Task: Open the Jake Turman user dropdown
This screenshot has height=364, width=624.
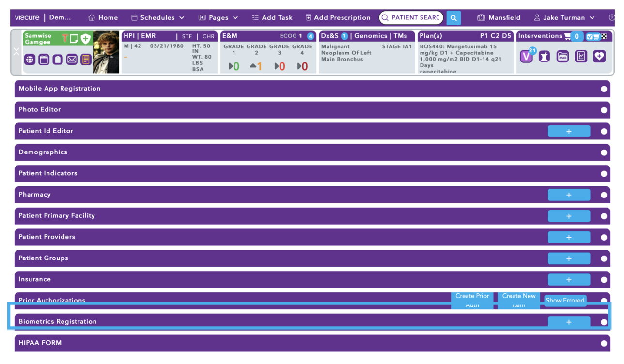Action: pyautogui.click(x=564, y=17)
